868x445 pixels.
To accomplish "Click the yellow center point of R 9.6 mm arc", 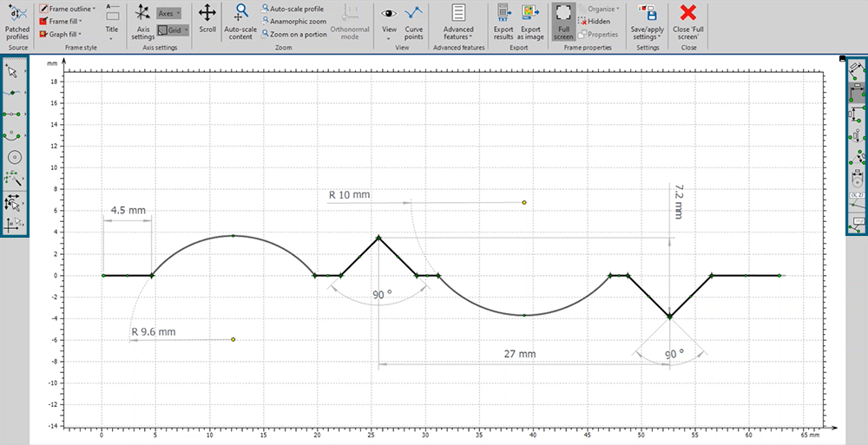I will pos(233,339).
